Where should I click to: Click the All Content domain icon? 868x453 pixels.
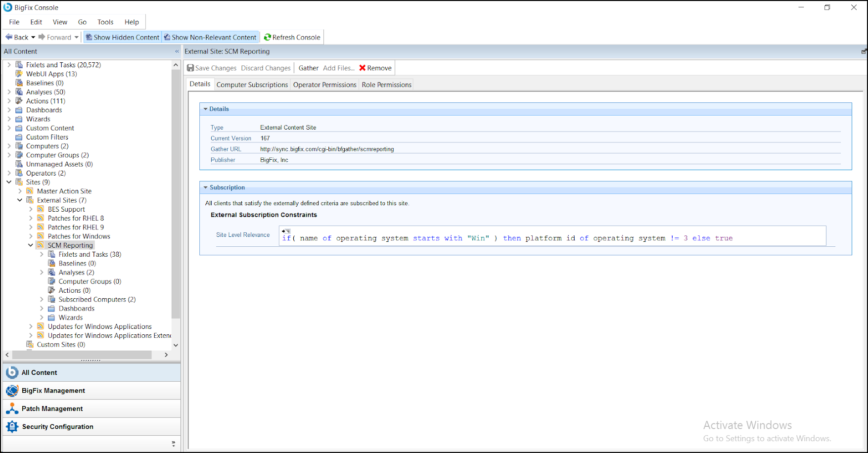[x=12, y=372]
